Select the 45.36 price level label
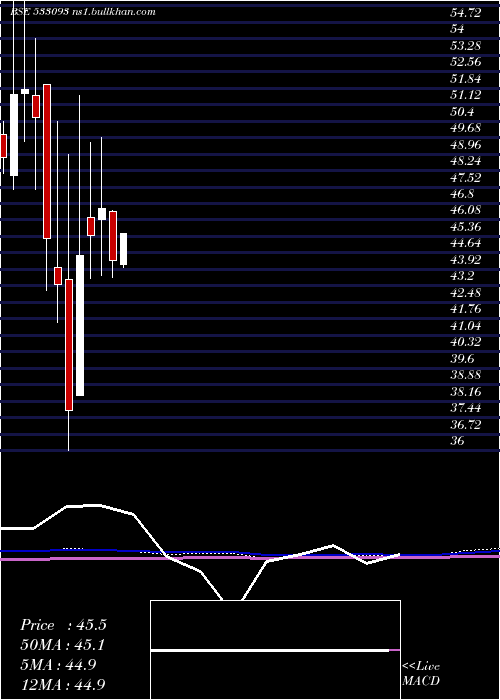 (x=466, y=227)
